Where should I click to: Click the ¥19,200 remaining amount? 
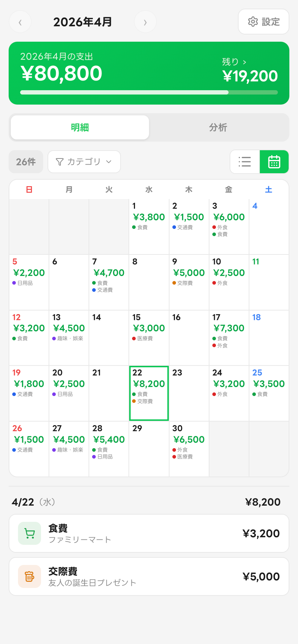(250, 76)
